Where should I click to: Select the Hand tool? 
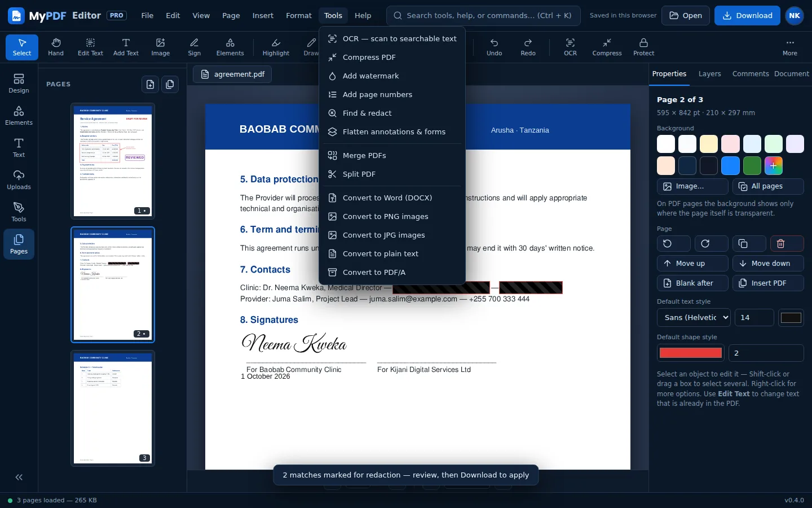click(56, 47)
